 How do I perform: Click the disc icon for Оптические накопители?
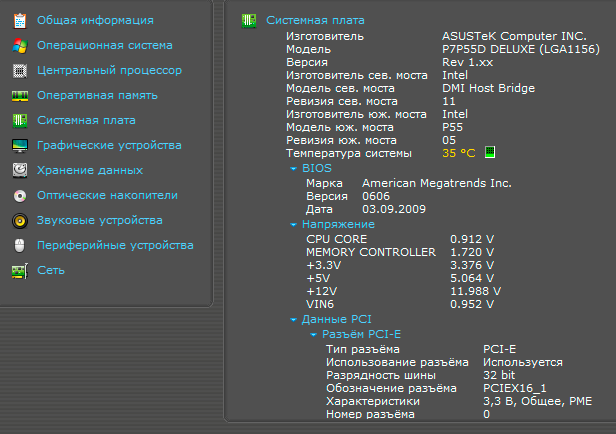20,196
